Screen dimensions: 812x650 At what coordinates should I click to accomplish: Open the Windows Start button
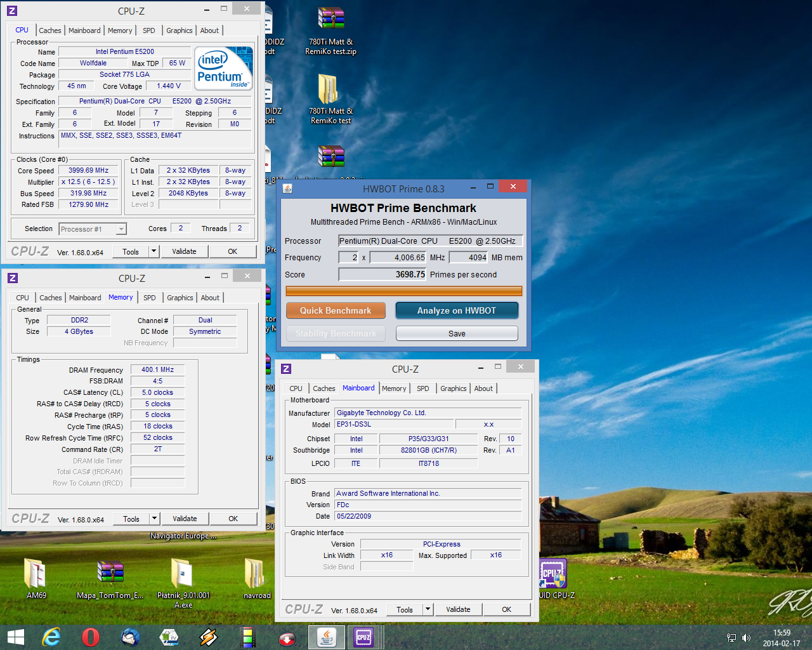(x=15, y=637)
